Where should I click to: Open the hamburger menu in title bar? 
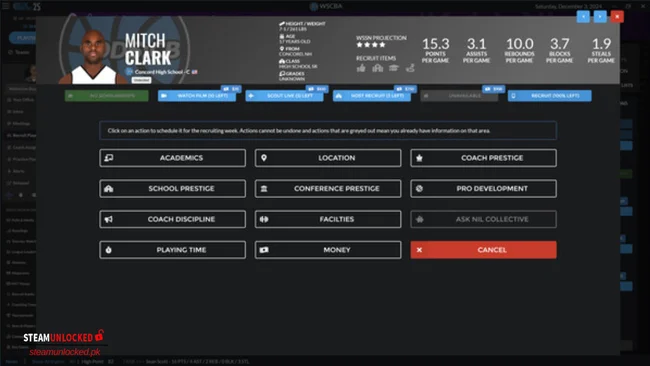5,6
